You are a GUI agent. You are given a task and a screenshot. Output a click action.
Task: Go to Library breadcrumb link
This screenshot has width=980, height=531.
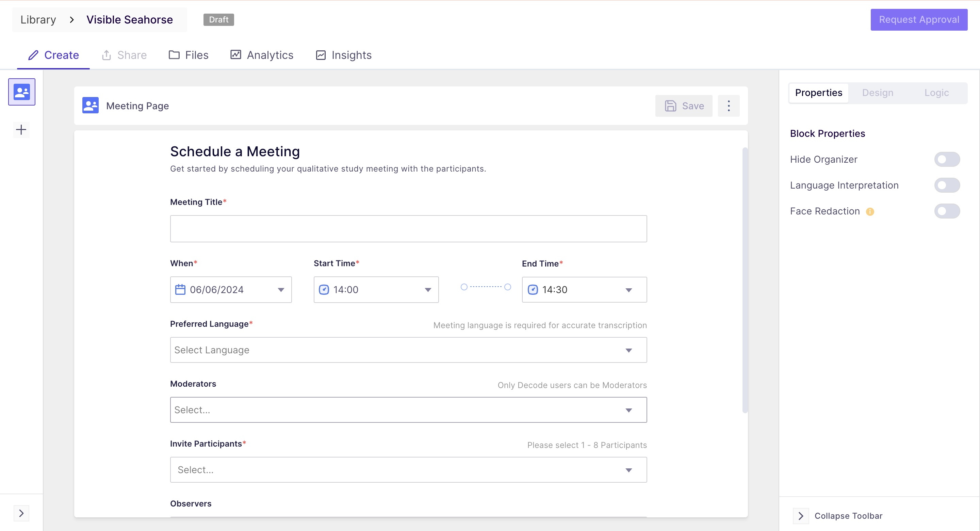click(38, 20)
